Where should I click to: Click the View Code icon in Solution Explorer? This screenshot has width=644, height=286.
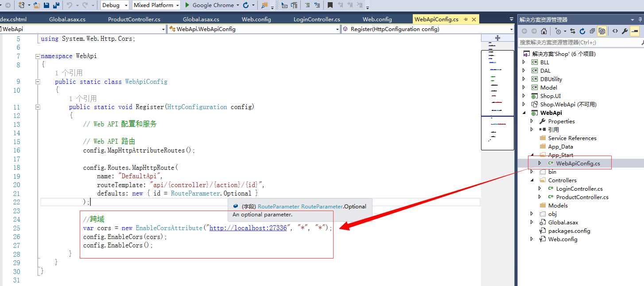[x=615, y=31]
